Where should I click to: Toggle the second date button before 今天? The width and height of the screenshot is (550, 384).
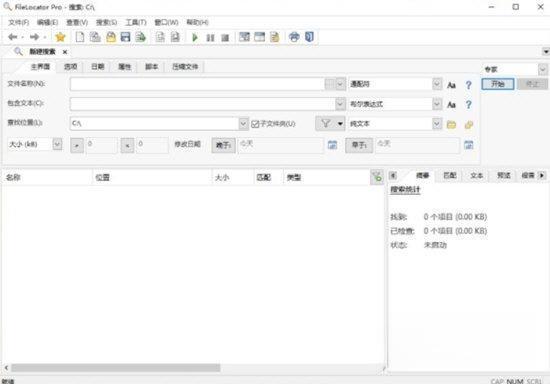pos(359,145)
